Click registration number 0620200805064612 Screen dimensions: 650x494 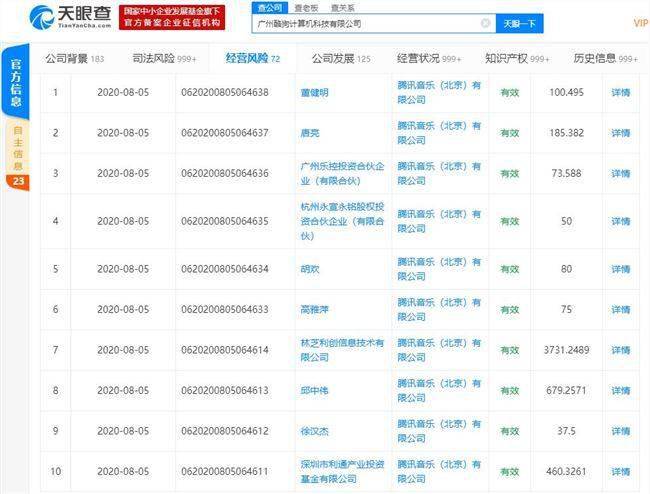(x=225, y=431)
